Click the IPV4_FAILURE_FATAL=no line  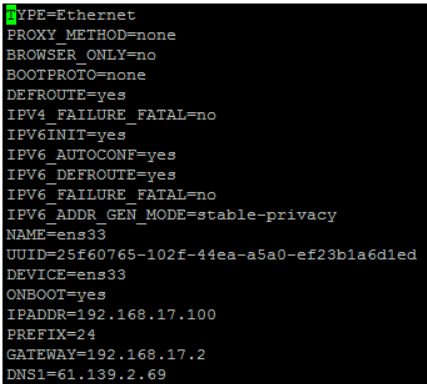pyautogui.click(x=111, y=115)
